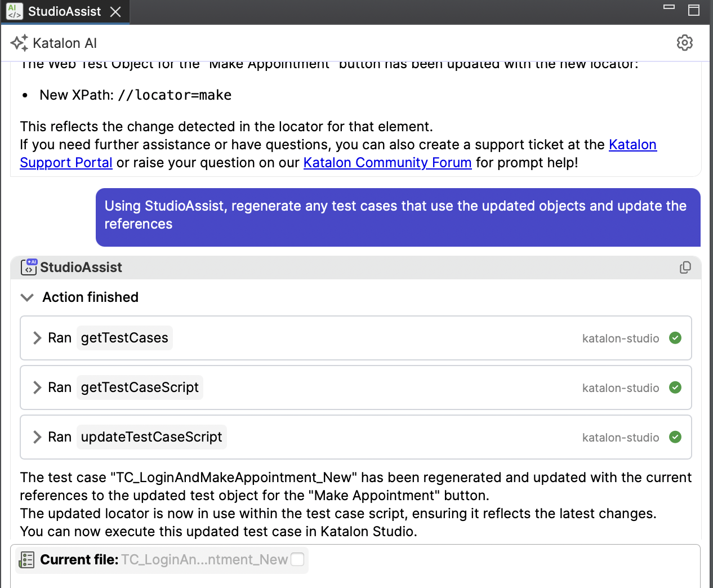
Task: Click the katalon-studio label on the getTestCases row
Action: tap(621, 338)
